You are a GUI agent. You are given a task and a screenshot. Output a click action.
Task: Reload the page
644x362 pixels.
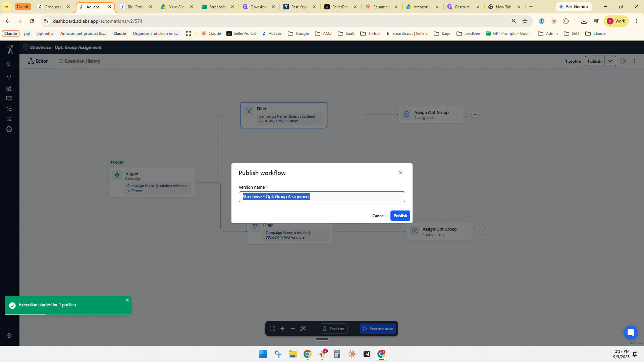tap(32, 21)
